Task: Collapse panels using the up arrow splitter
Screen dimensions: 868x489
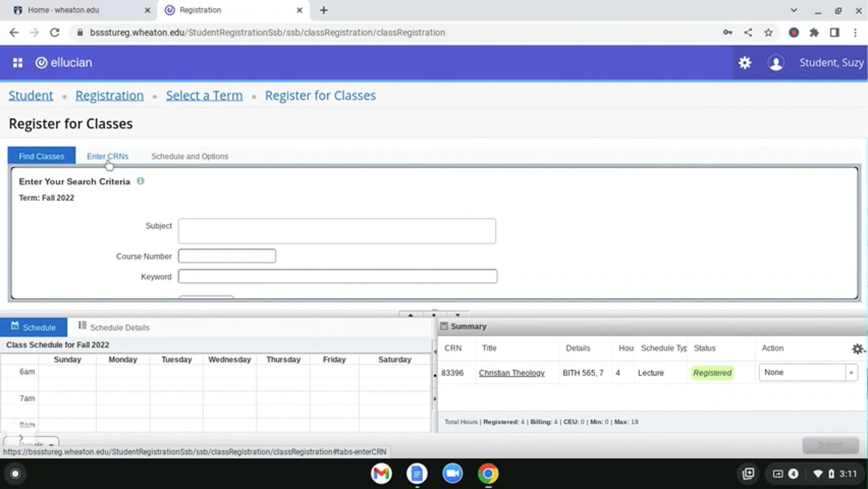Action: (x=410, y=315)
